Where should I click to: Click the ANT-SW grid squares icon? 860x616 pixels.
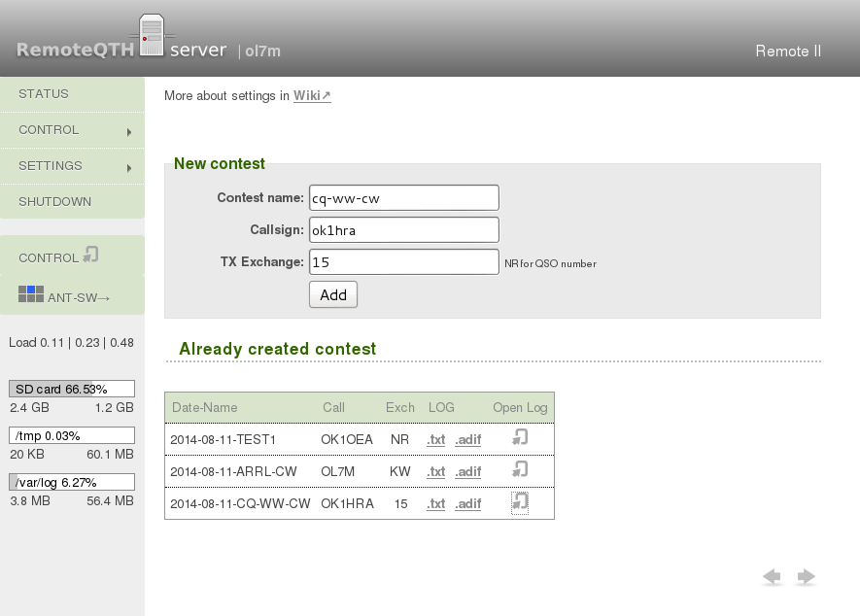pos(31,294)
